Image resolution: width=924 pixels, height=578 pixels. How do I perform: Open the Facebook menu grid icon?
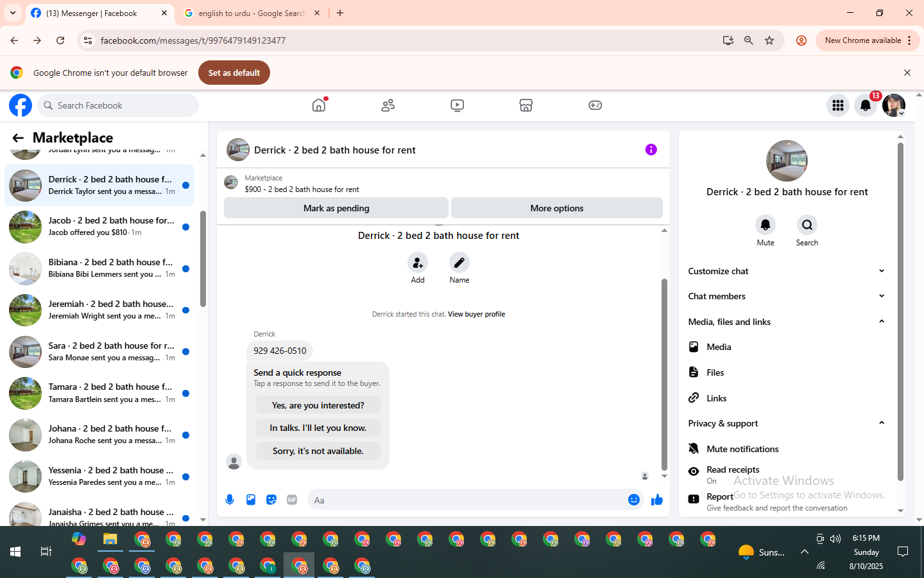coord(838,105)
